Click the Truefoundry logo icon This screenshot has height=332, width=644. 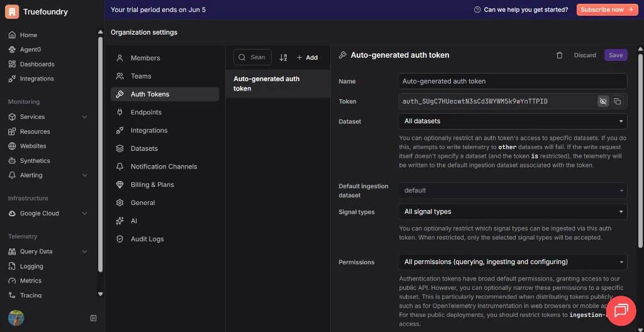(x=12, y=11)
